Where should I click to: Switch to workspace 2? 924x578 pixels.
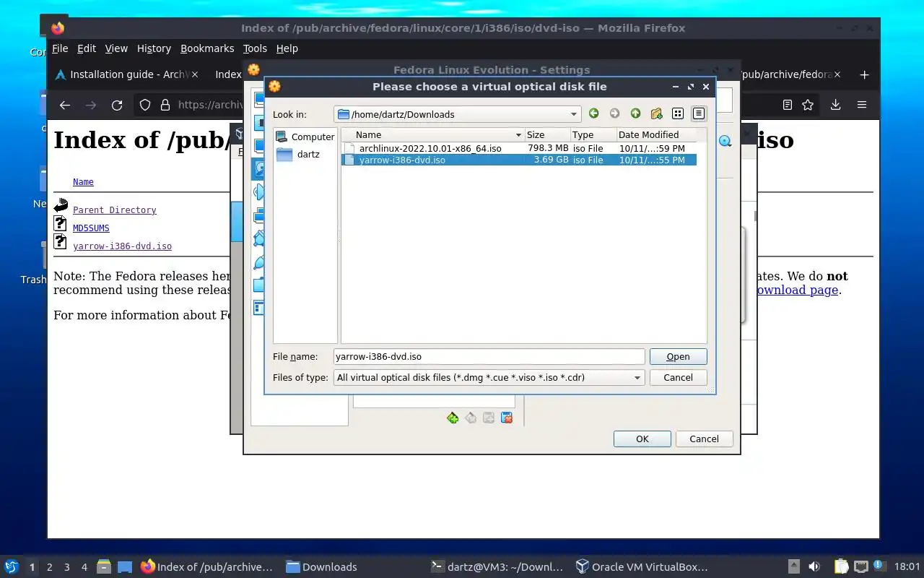[x=50, y=567]
